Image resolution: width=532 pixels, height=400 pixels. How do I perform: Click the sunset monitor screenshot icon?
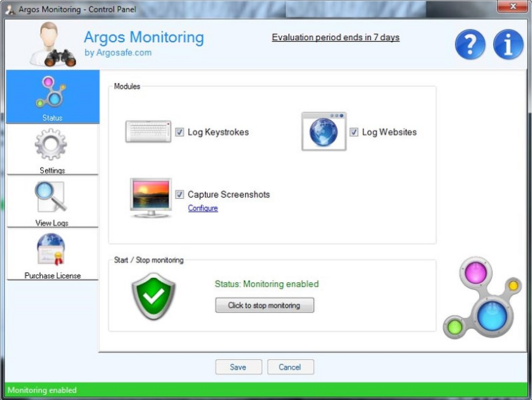pyautogui.click(x=151, y=198)
